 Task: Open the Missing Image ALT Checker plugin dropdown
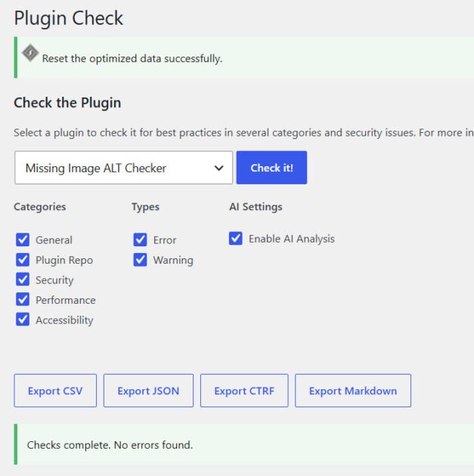pos(123,168)
